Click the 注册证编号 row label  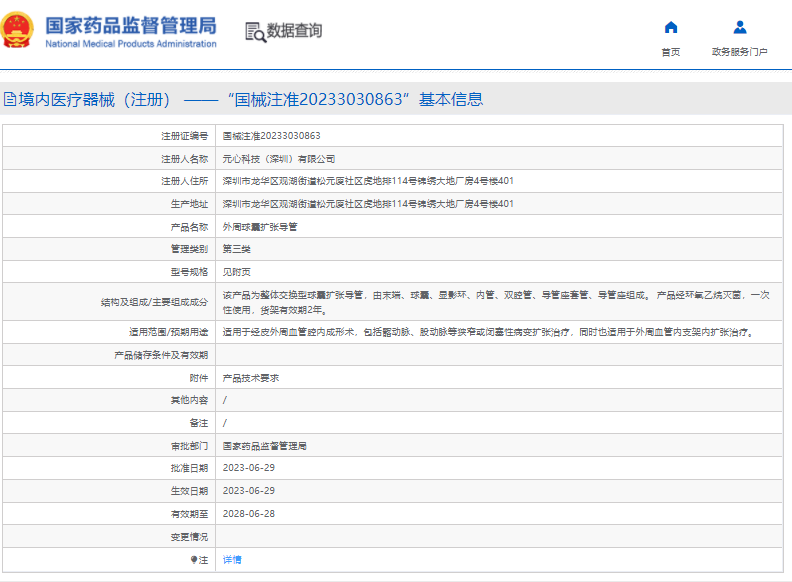pyautogui.click(x=184, y=136)
